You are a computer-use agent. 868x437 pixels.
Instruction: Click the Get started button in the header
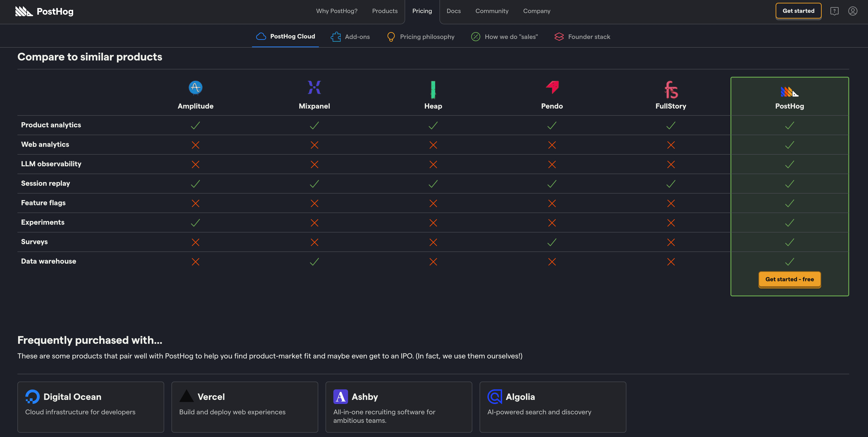tap(798, 11)
